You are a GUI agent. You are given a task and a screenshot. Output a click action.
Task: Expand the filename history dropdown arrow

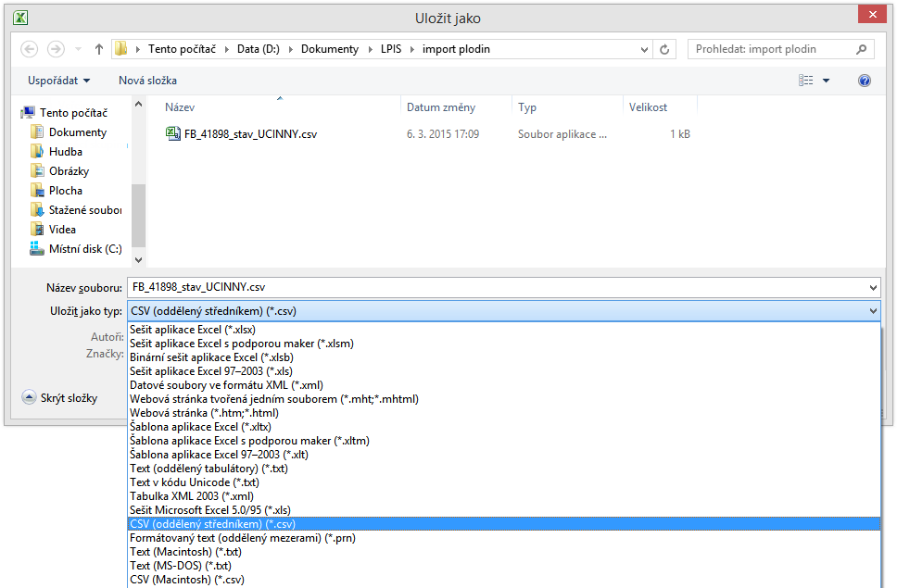pyautogui.click(x=874, y=287)
